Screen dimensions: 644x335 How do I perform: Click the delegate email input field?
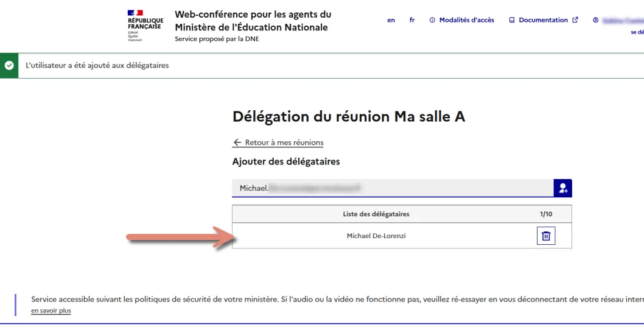pyautogui.click(x=393, y=188)
